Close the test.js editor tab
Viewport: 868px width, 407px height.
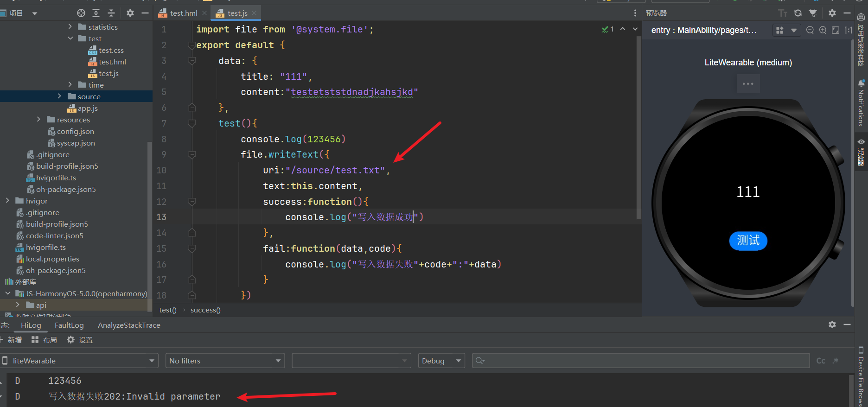tap(254, 13)
